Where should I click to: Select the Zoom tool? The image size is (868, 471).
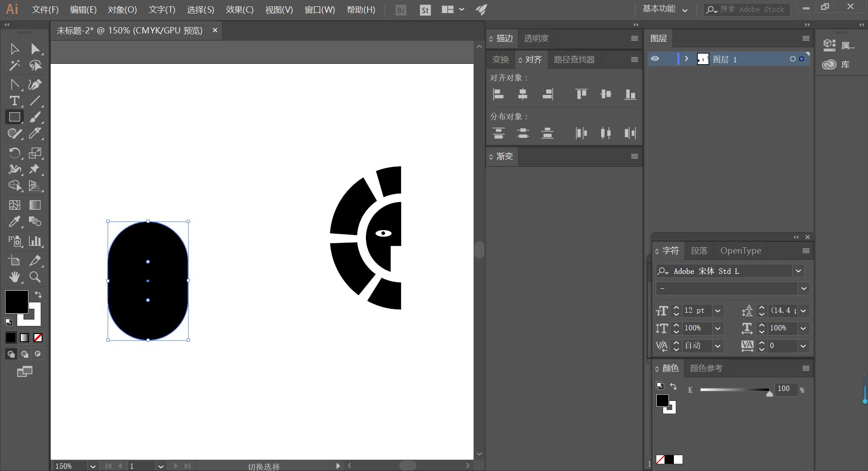tap(35, 277)
